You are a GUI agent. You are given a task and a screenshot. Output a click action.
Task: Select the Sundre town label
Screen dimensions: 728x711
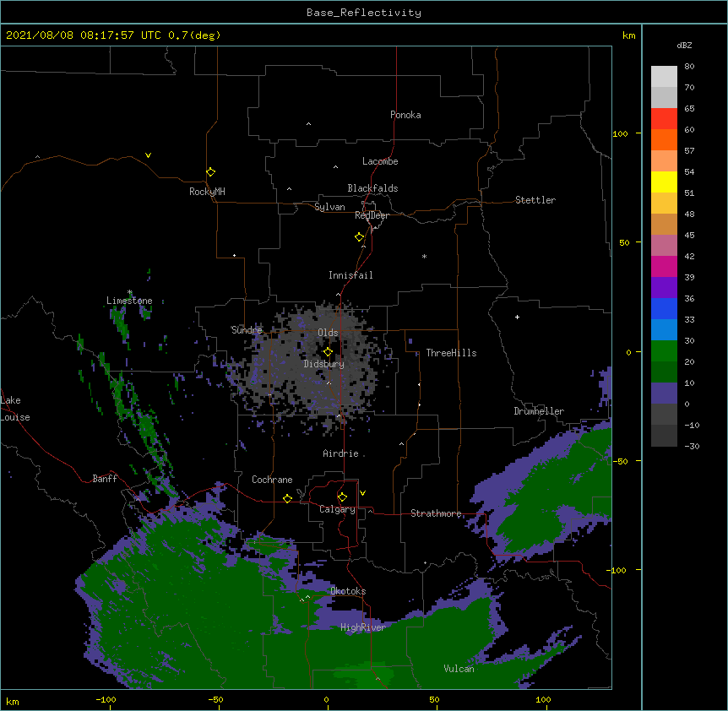pos(247,330)
